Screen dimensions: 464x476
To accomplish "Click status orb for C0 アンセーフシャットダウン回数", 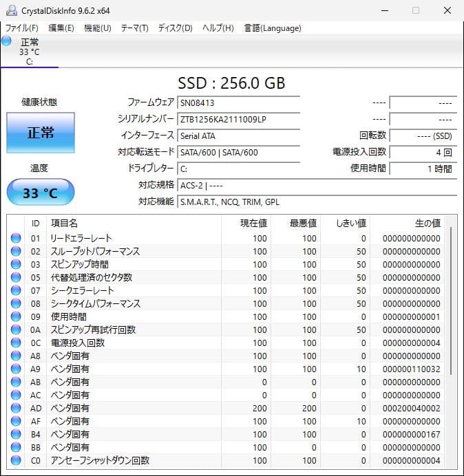I will pos(16,460).
